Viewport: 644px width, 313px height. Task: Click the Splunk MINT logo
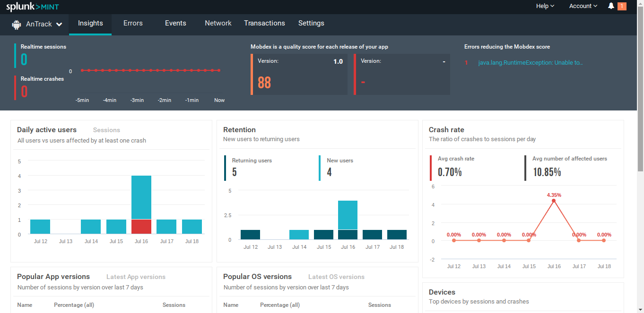point(32,7)
